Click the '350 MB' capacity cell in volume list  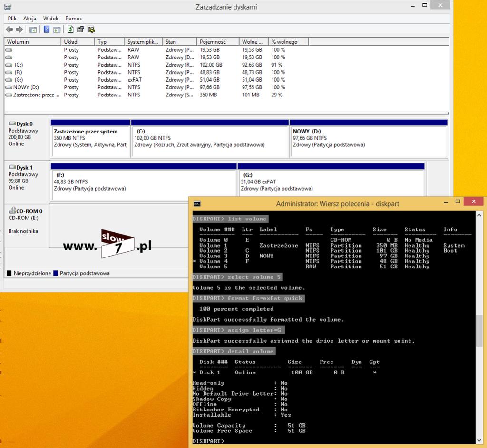(x=208, y=95)
